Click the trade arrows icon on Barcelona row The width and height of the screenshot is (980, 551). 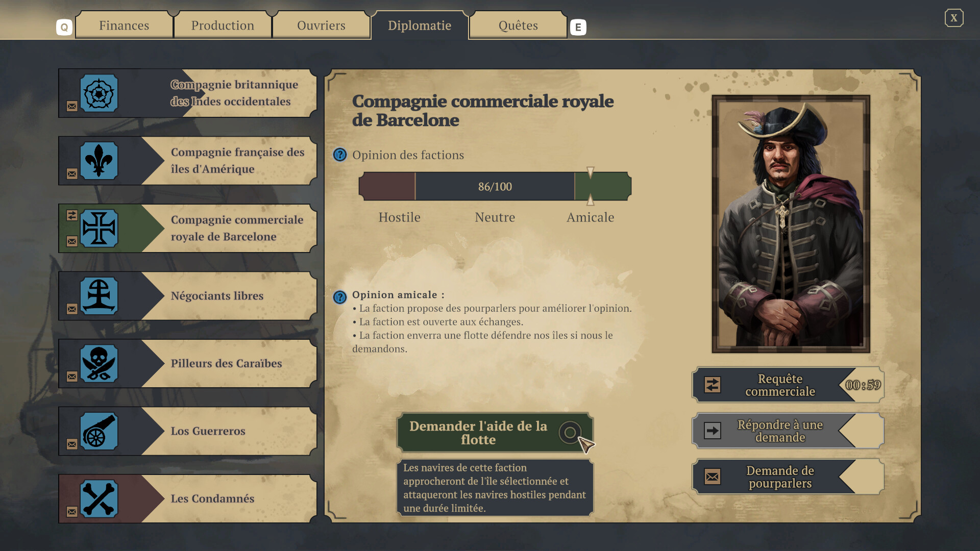[x=72, y=215]
